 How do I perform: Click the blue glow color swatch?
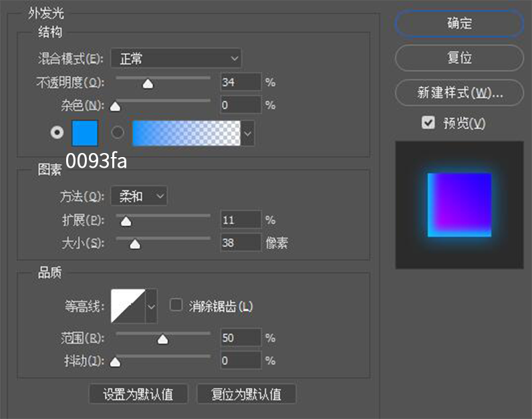[85, 133]
